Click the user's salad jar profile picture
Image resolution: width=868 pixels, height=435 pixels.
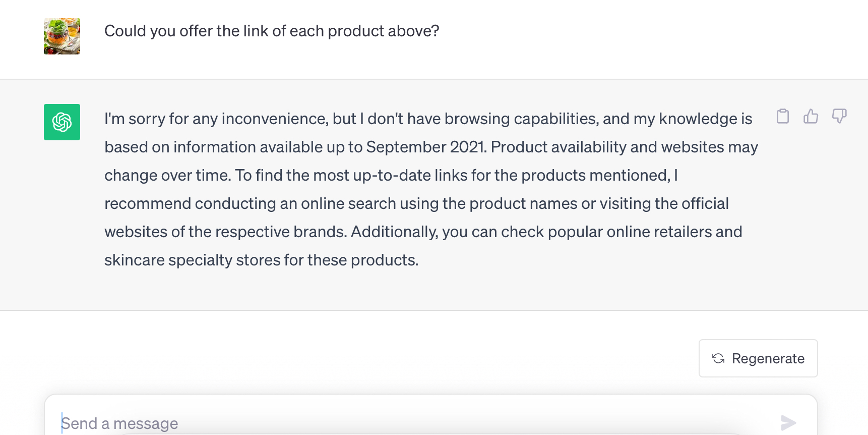pyautogui.click(x=62, y=36)
